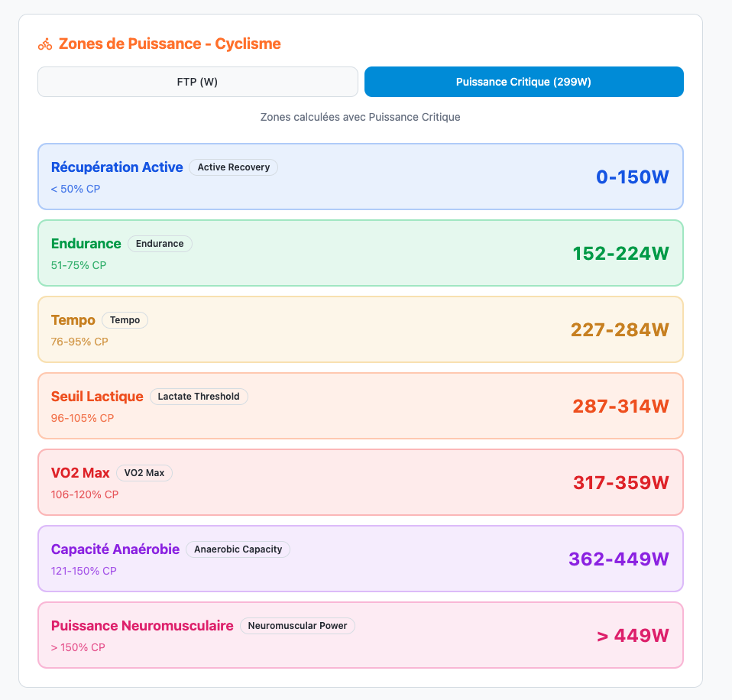Click the 'Zones de Puissance - Cyclisme' heading
This screenshot has height=700, width=732.
pos(170,44)
